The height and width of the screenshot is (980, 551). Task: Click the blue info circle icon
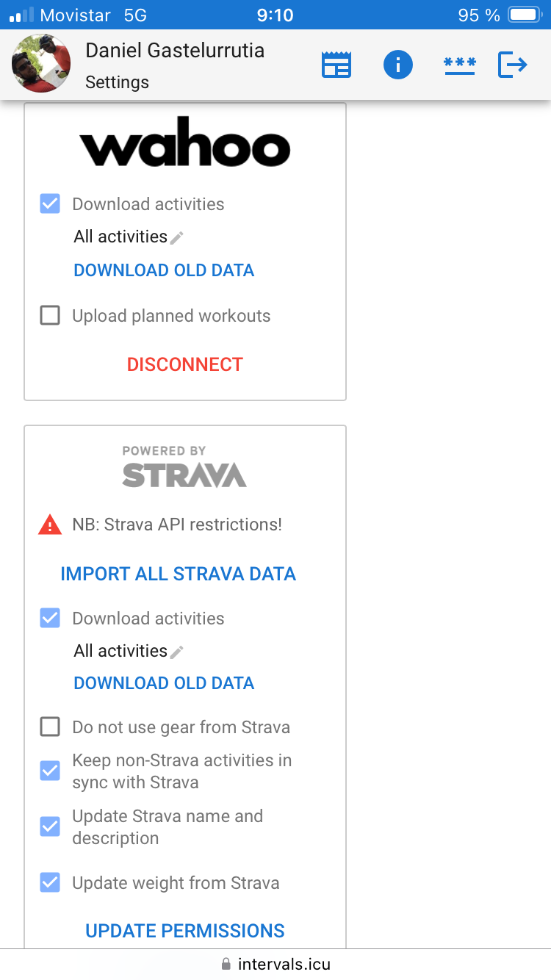(398, 65)
